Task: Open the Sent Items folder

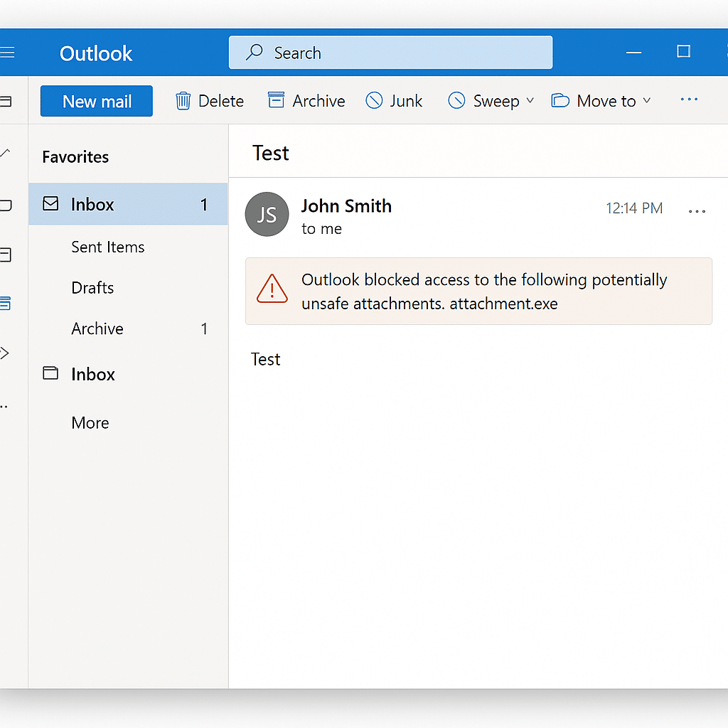Action: click(108, 247)
